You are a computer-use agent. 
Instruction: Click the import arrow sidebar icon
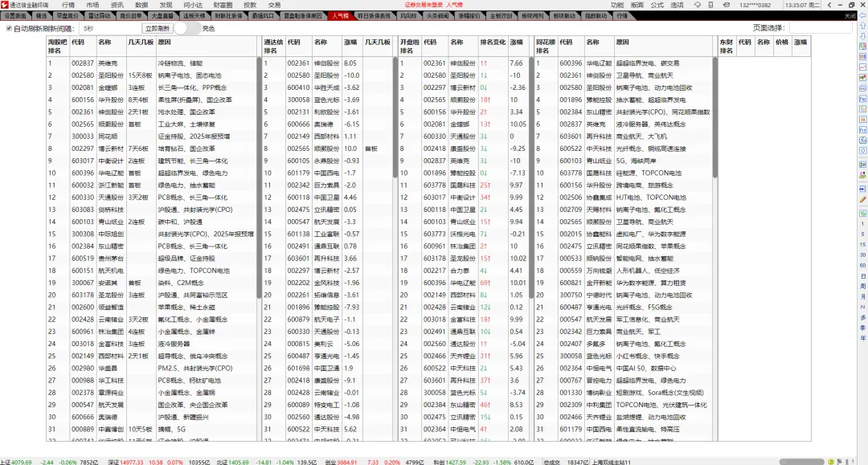pyautogui.click(x=862, y=189)
